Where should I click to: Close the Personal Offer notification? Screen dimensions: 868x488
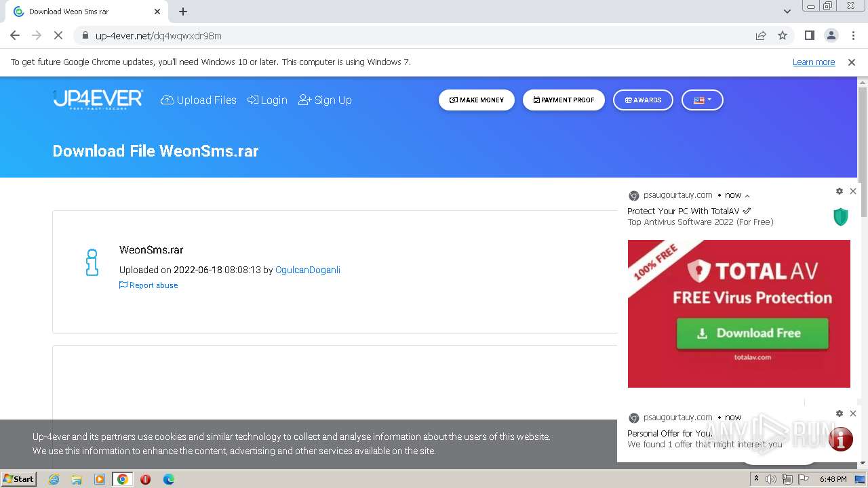coord(853,413)
